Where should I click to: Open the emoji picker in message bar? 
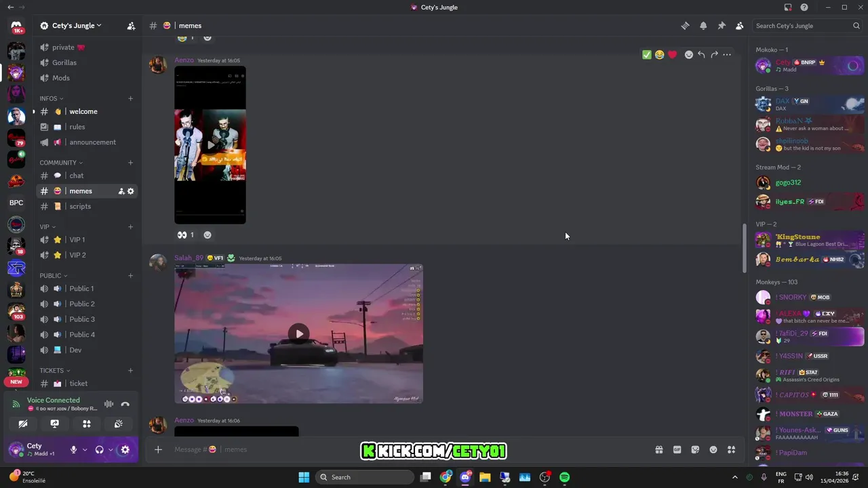pos(713,449)
